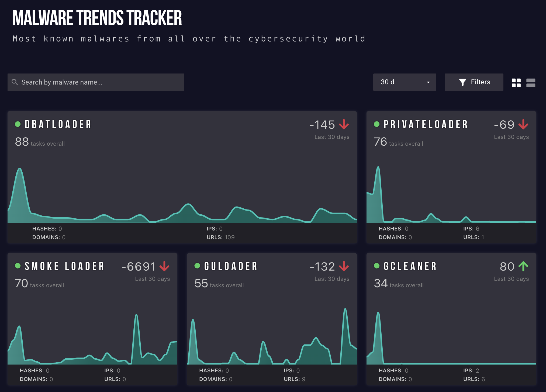This screenshot has height=392, width=546.
Task: Click DBatLoader red down-trend arrow
Action: coord(344,124)
